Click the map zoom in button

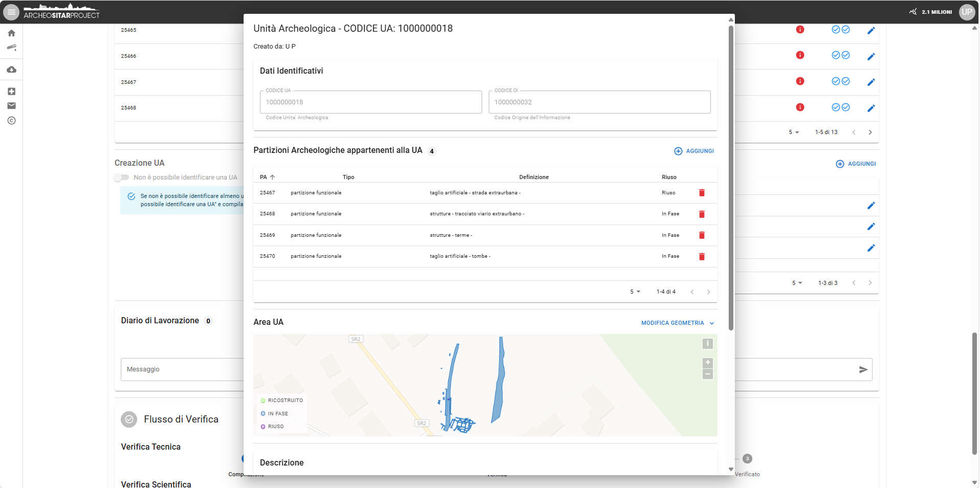click(707, 363)
